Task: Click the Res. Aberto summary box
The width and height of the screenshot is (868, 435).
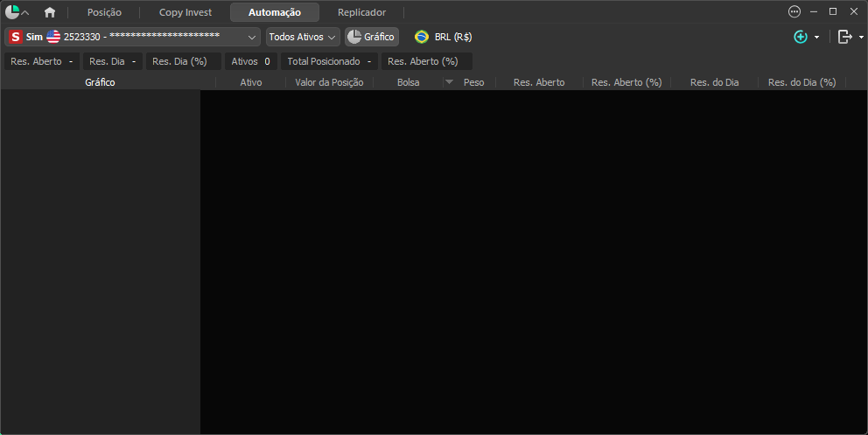Action: tap(42, 61)
